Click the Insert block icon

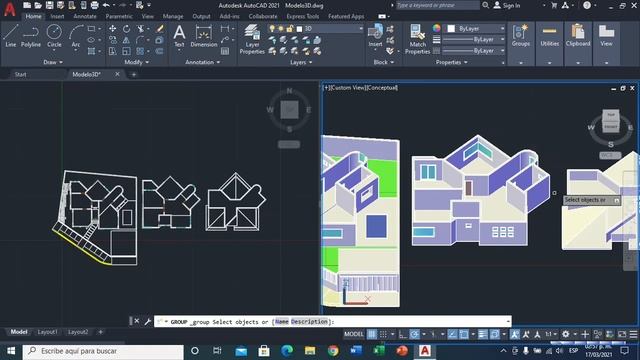pyautogui.click(x=375, y=36)
